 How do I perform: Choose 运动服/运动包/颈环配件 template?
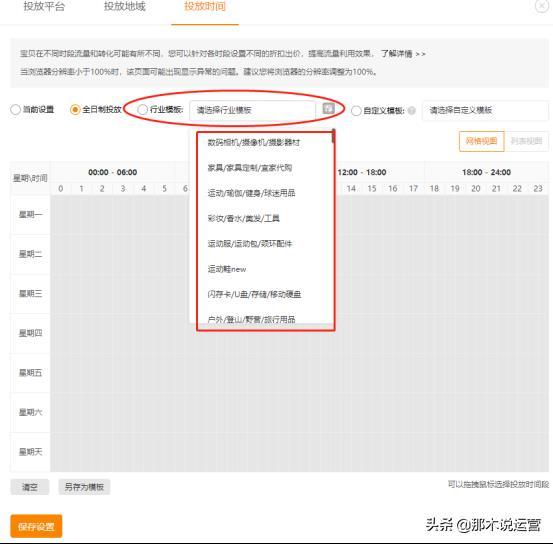(x=250, y=244)
